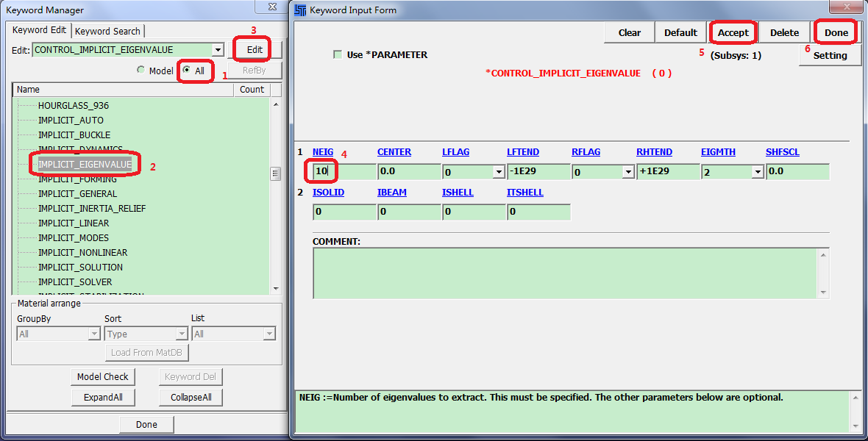Click Done at bottom of Keyword Manager

(146, 424)
